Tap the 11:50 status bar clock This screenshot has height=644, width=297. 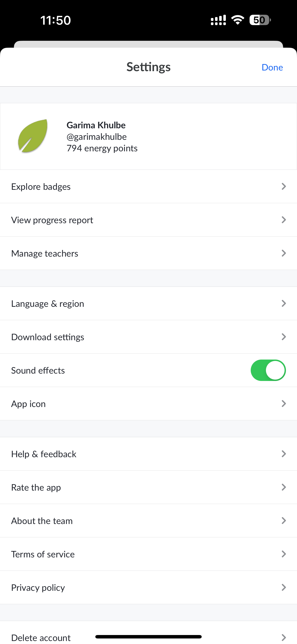[x=55, y=20]
